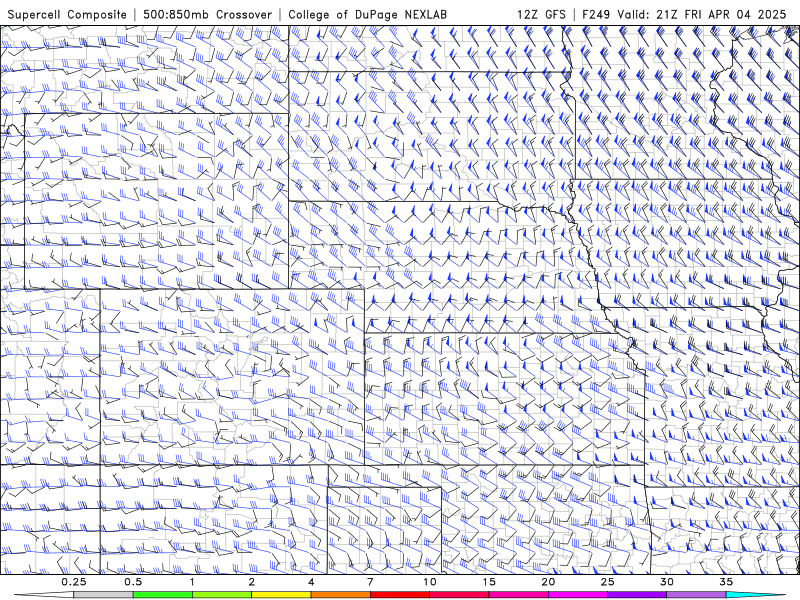Image resolution: width=800 pixels, height=600 pixels.
Task: Click the legend value '30'
Action: tap(666, 582)
